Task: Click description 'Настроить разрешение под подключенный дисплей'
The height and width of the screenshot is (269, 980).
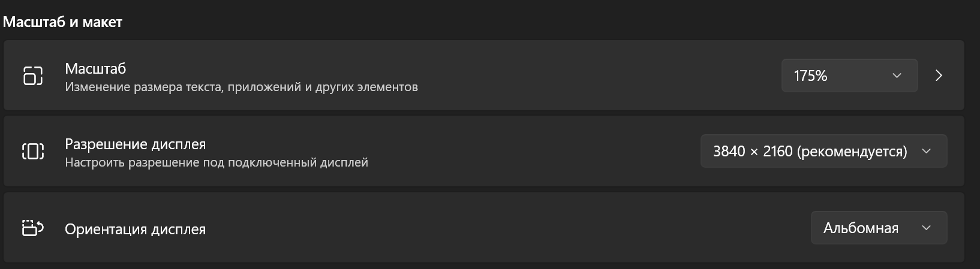Action: pyautogui.click(x=217, y=162)
